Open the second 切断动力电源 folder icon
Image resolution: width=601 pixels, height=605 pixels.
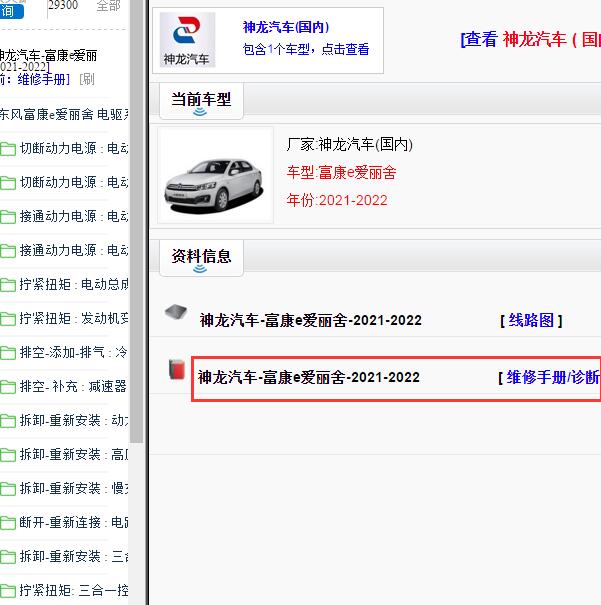click(x=8, y=183)
